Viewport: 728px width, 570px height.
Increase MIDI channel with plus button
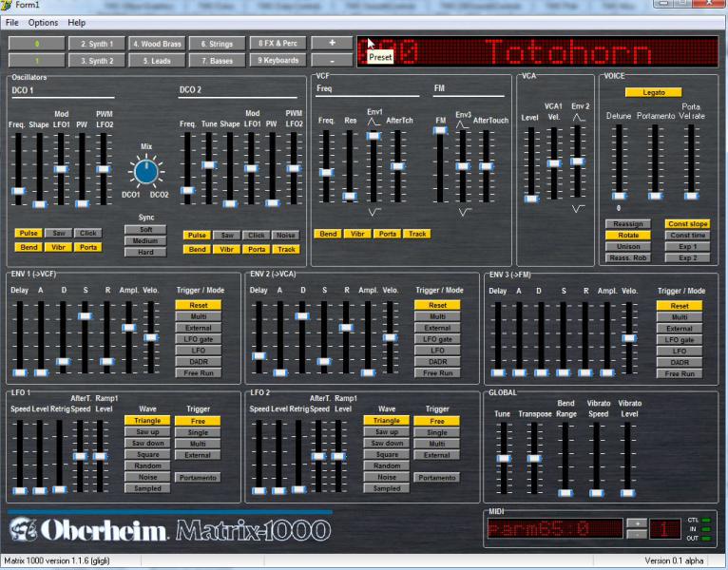pyautogui.click(x=637, y=523)
